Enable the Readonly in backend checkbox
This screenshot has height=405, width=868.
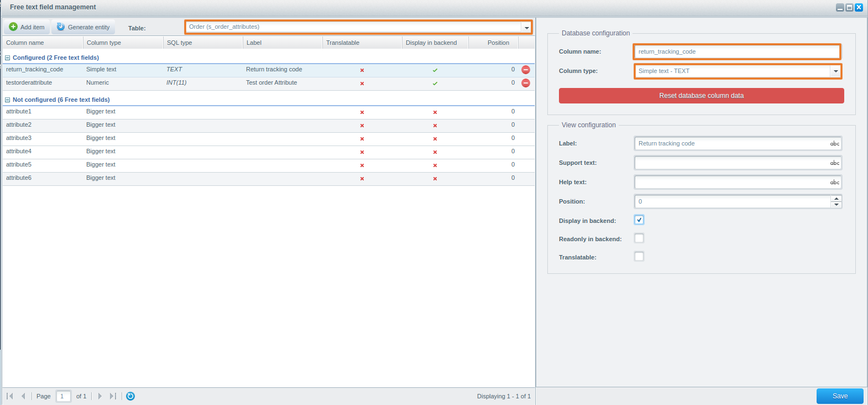click(639, 238)
